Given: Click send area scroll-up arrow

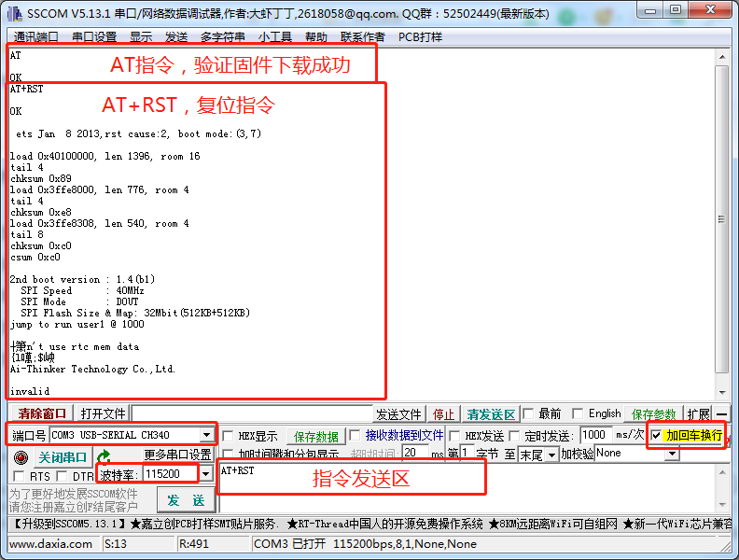Looking at the screenshot, I should click(722, 472).
